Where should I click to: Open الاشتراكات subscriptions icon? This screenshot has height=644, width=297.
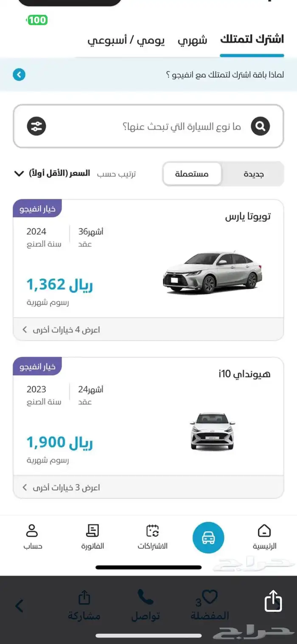click(153, 536)
